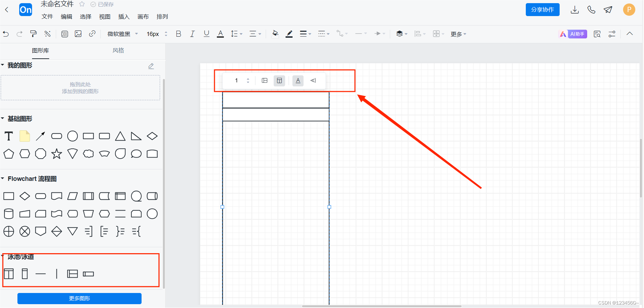This screenshot has height=308, width=644.
Task: Download the file with download icon
Action: click(575, 10)
